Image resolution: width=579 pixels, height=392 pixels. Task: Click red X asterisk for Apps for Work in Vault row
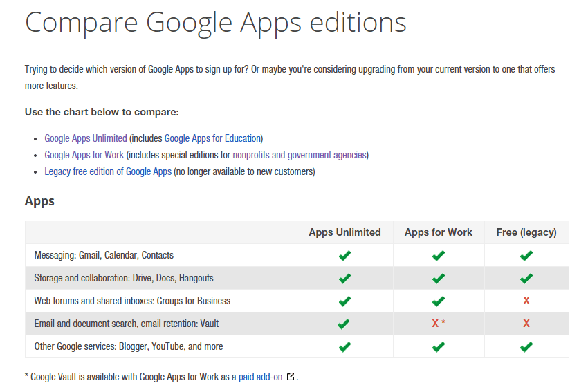coord(439,324)
